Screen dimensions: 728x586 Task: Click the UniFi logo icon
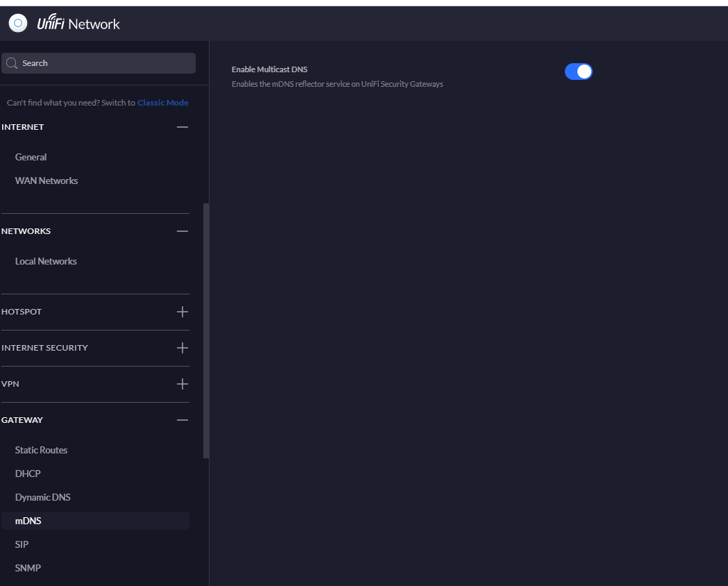click(18, 24)
